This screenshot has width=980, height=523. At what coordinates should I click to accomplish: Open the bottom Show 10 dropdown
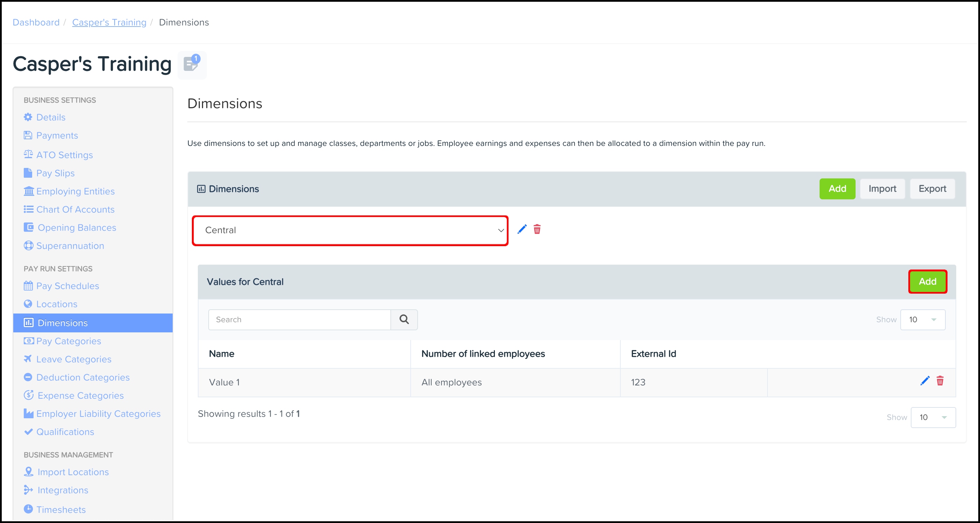point(933,417)
